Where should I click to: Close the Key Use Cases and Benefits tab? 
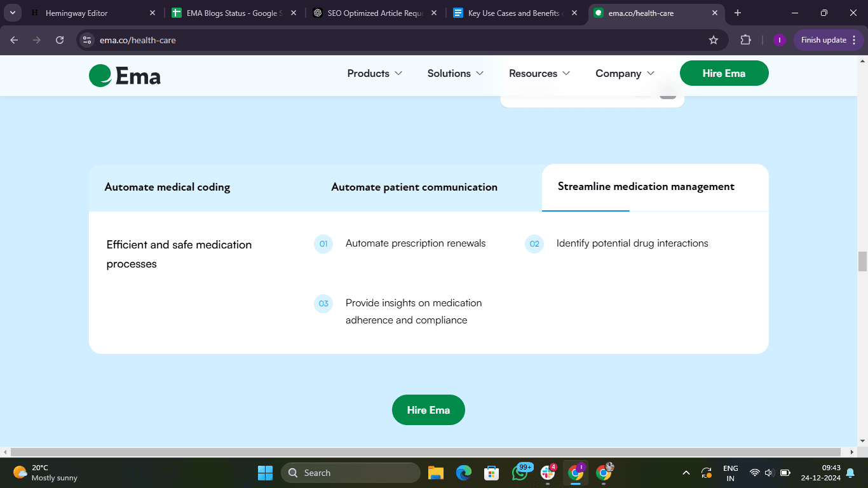[575, 13]
